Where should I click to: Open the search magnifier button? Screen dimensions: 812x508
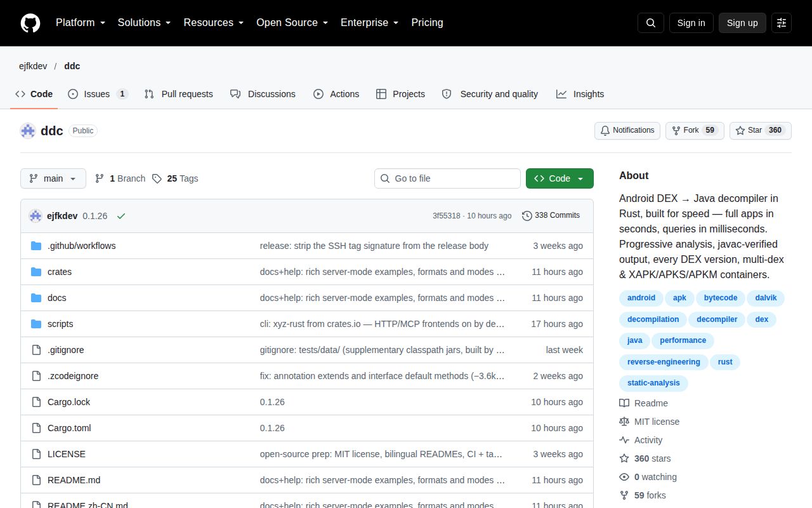pos(651,23)
